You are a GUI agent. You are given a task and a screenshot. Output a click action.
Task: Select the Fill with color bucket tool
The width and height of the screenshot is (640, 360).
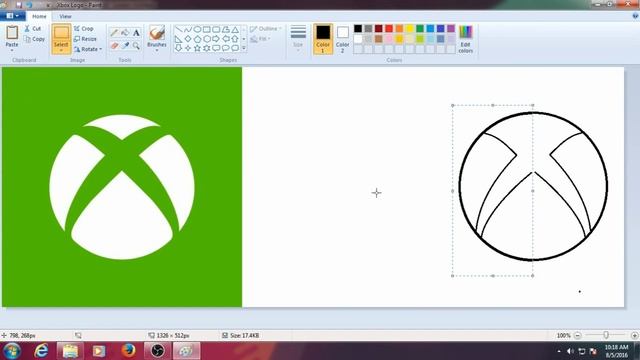[125, 33]
